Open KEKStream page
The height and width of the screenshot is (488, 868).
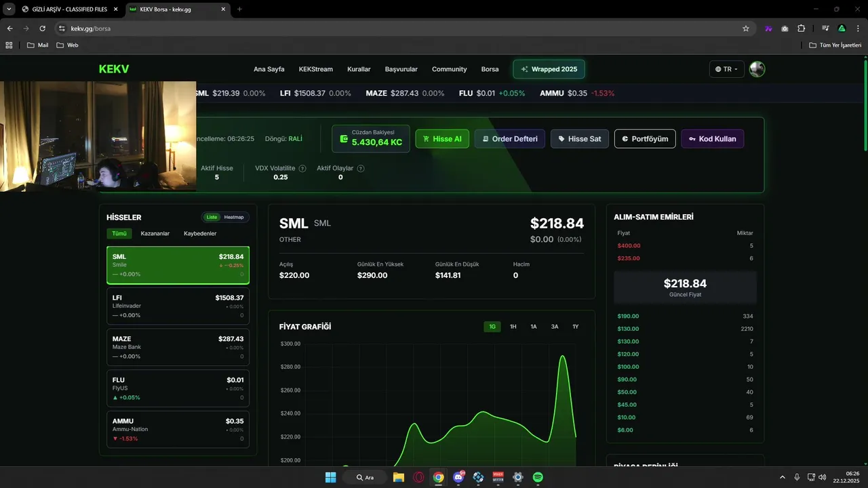pyautogui.click(x=316, y=69)
